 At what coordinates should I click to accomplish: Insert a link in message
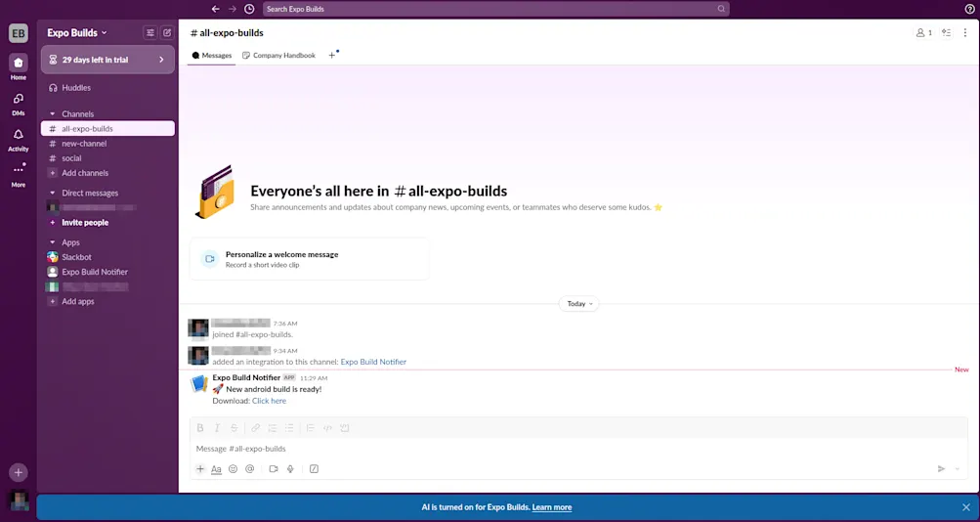[256, 428]
